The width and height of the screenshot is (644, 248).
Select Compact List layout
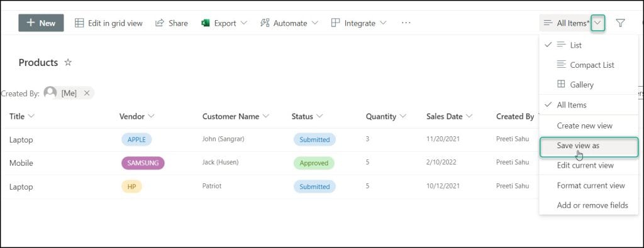[589, 65]
